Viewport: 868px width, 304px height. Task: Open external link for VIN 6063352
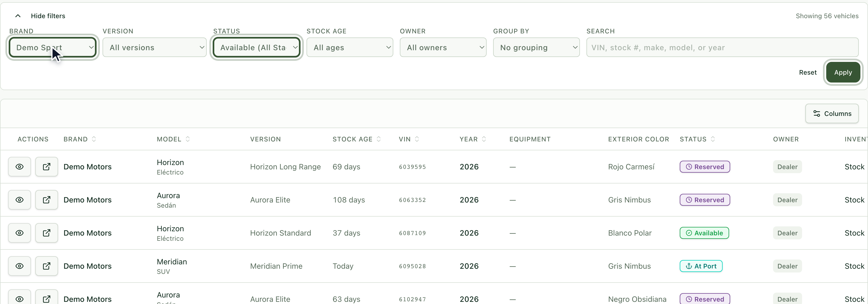tap(46, 199)
